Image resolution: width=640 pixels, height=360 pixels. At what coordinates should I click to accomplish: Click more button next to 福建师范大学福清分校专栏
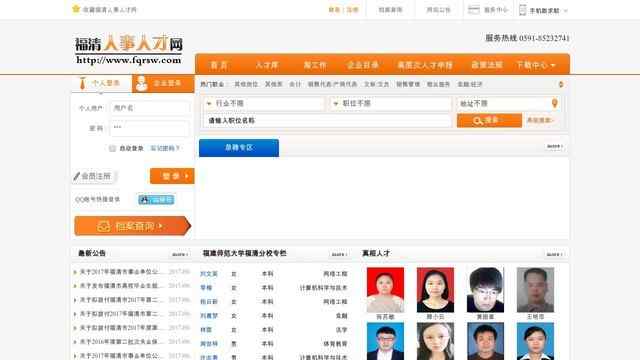339,254
